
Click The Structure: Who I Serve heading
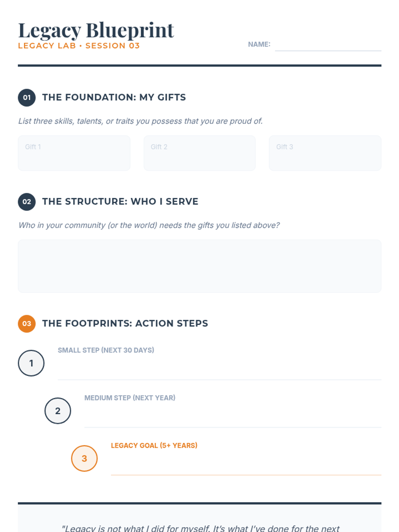point(120,201)
